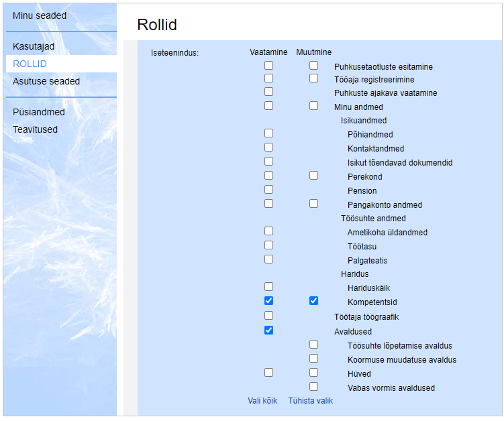Select ROLLID in the sidebar menu
This screenshot has width=504, height=421.
(30, 64)
